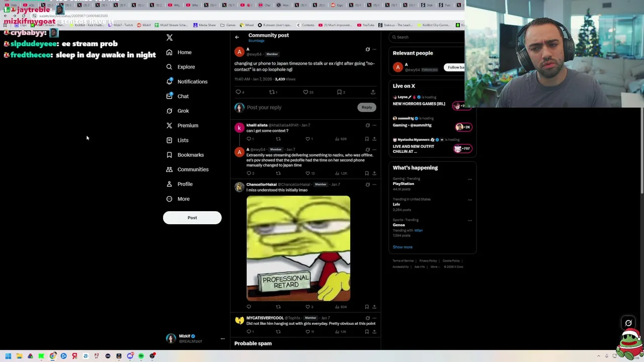Open Grok in the sidebar
Screen dimensions: 644x362
178,111
